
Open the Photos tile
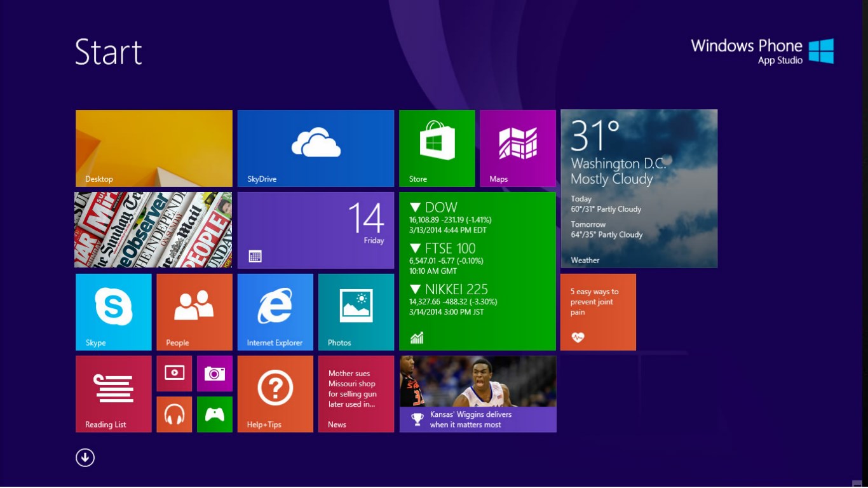pos(356,312)
